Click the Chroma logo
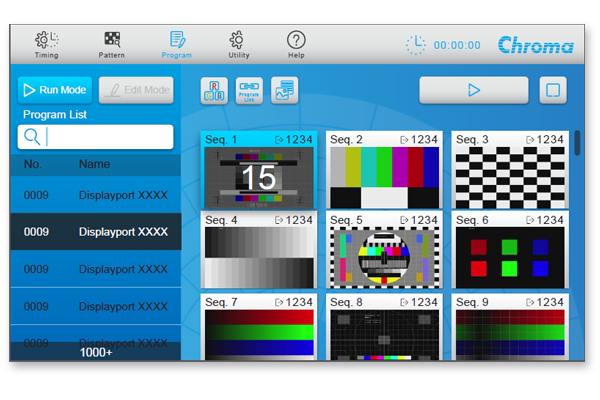Image resolution: width=600 pixels, height=400 pixels. [535, 45]
